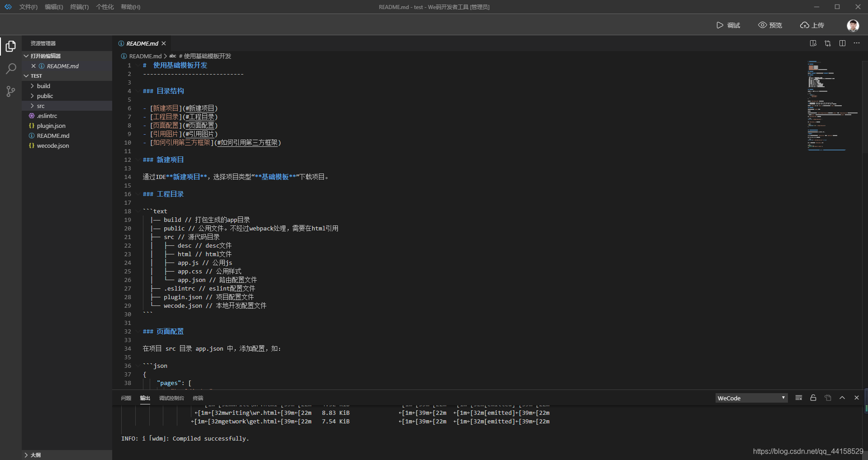Image resolution: width=868 pixels, height=460 pixels.
Task: Open the 编辑(E) menu
Action: 54,7
